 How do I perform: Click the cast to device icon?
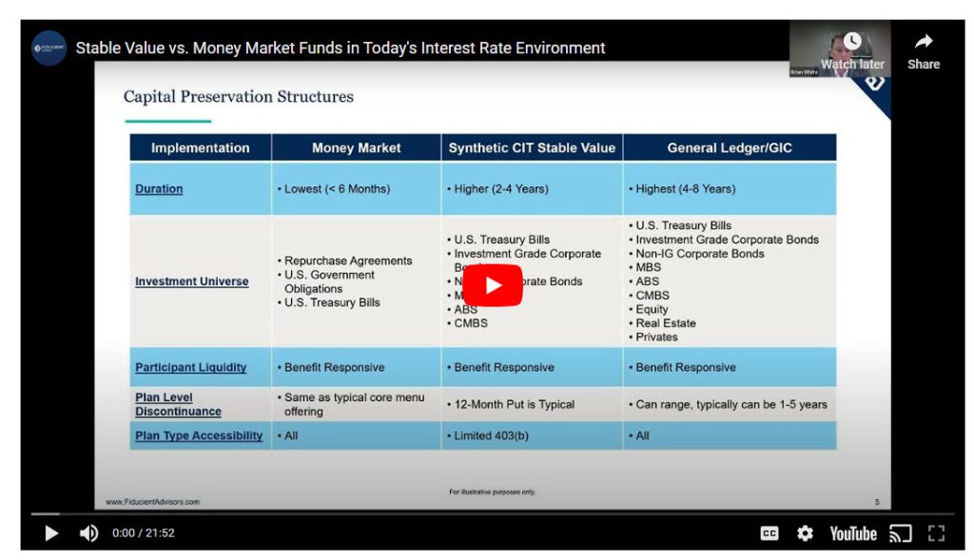pos(900,533)
